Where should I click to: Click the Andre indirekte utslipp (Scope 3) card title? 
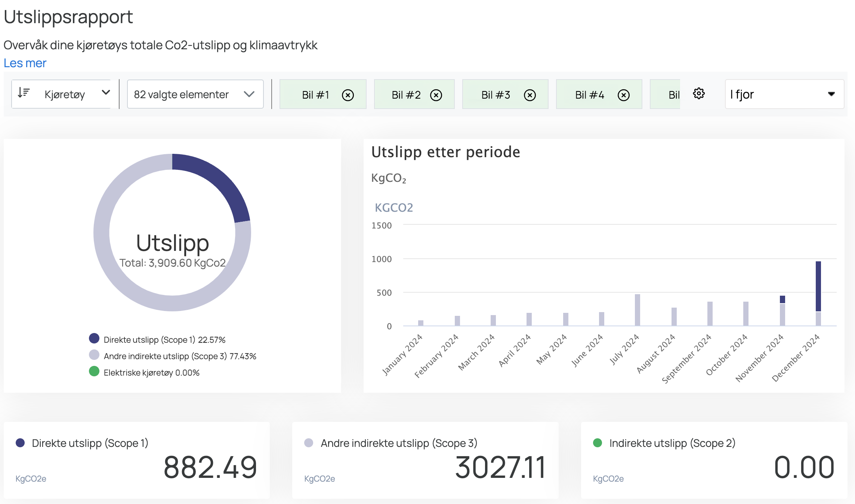click(x=399, y=443)
